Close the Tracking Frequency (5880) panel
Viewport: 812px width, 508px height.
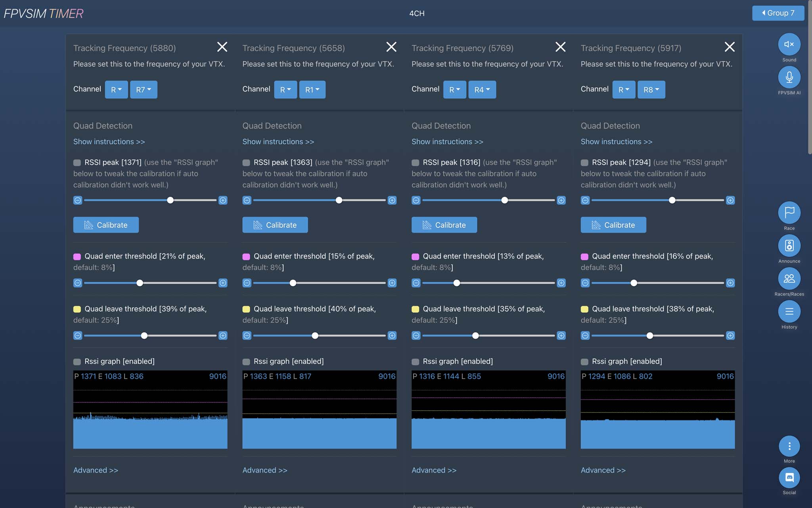(x=222, y=47)
